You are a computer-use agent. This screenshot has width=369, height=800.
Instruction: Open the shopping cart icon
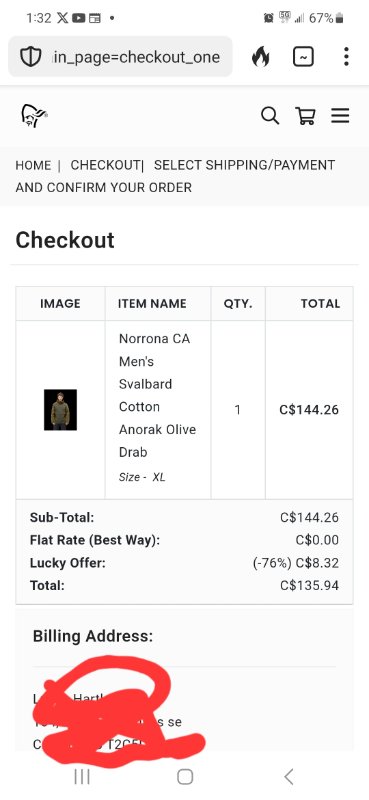[x=305, y=116]
